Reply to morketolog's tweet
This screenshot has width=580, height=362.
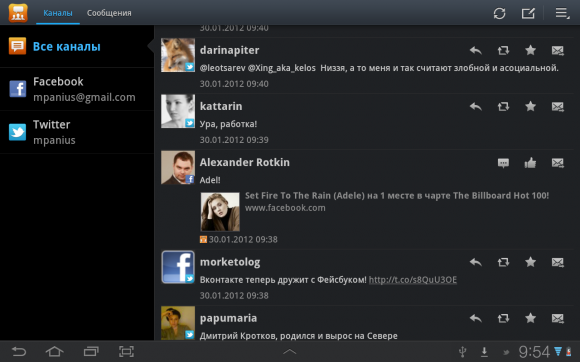coord(476,262)
